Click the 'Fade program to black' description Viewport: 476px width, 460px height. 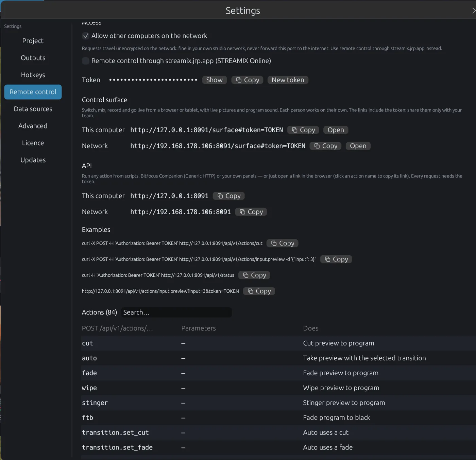point(337,418)
